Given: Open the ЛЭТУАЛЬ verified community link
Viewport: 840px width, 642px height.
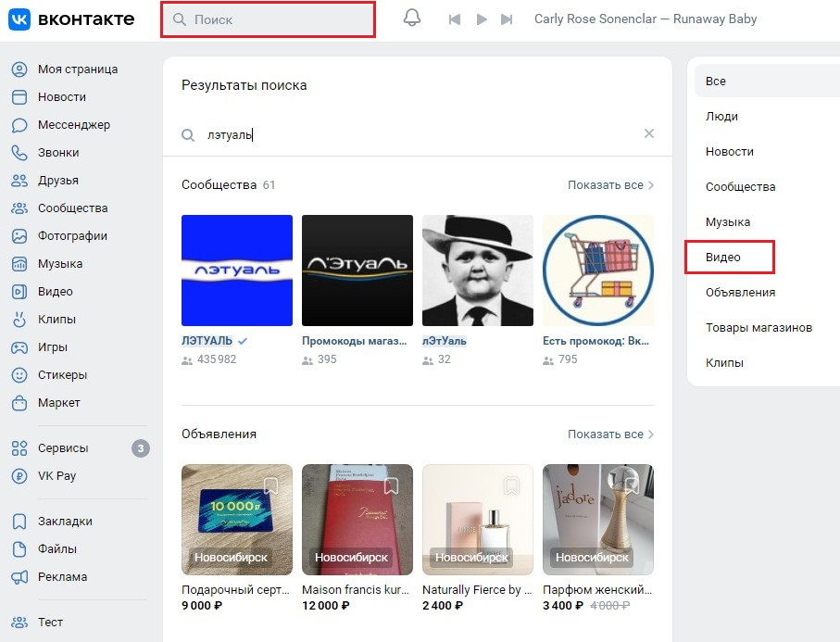Looking at the screenshot, I should point(207,341).
